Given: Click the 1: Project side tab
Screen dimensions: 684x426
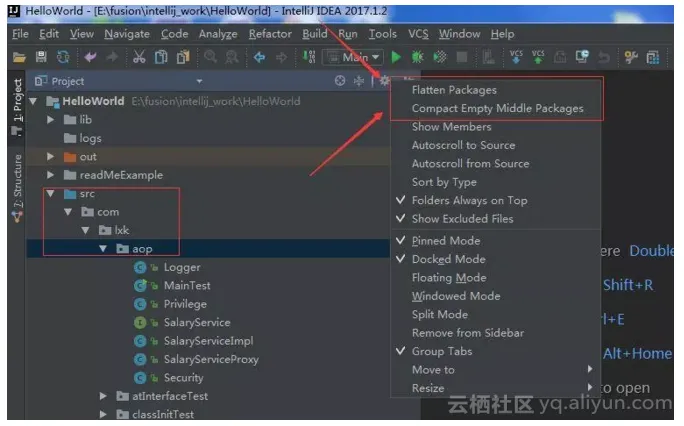Looking at the screenshot, I should pos(17,106).
